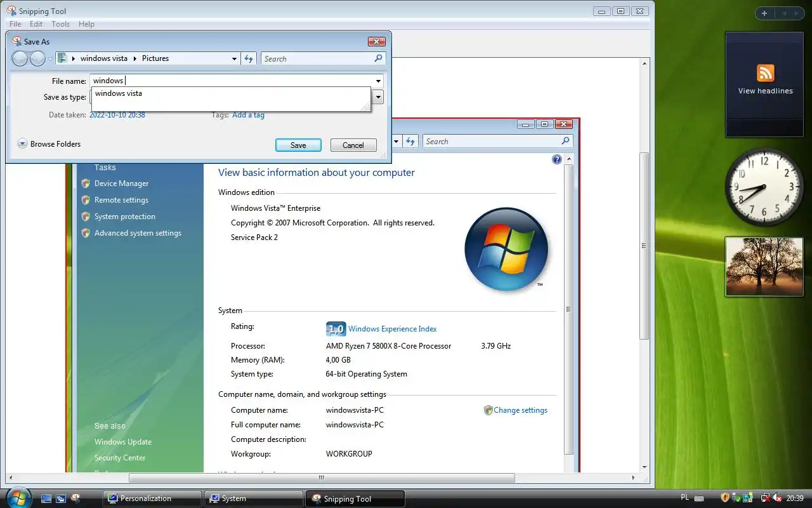Viewport: 812px width, 508px height.
Task: Click the on-screen keyboard tray icon
Action: coord(698,498)
